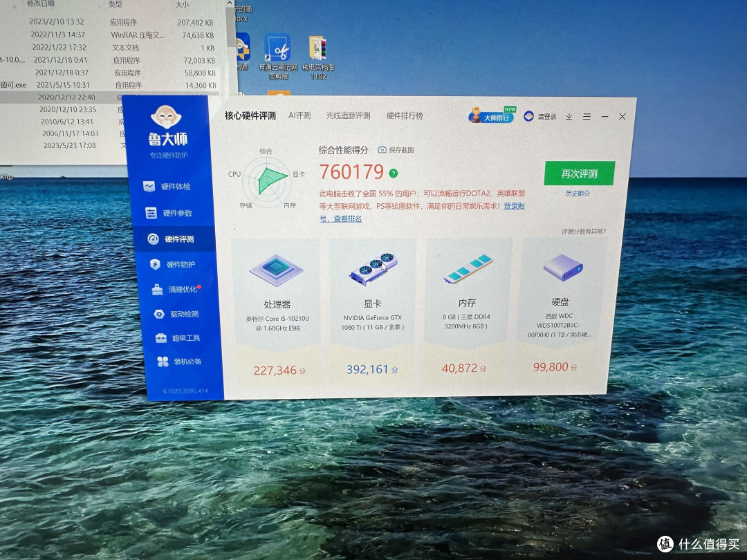The image size is (747, 560).
Task: Click the performance radar chart
Action: [x=267, y=181]
